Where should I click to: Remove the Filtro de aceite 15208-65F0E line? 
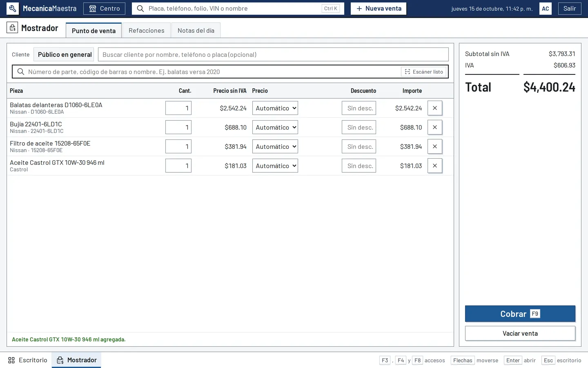pyautogui.click(x=435, y=146)
